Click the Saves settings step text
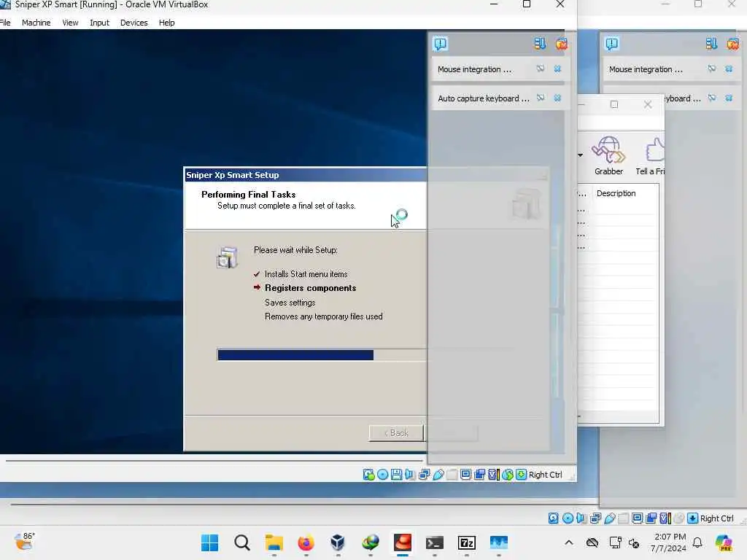 click(x=290, y=303)
